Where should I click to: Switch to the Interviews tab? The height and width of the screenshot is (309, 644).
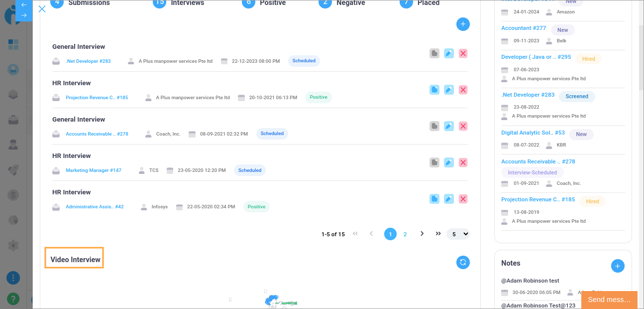pyautogui.click(x=187, y=3)
